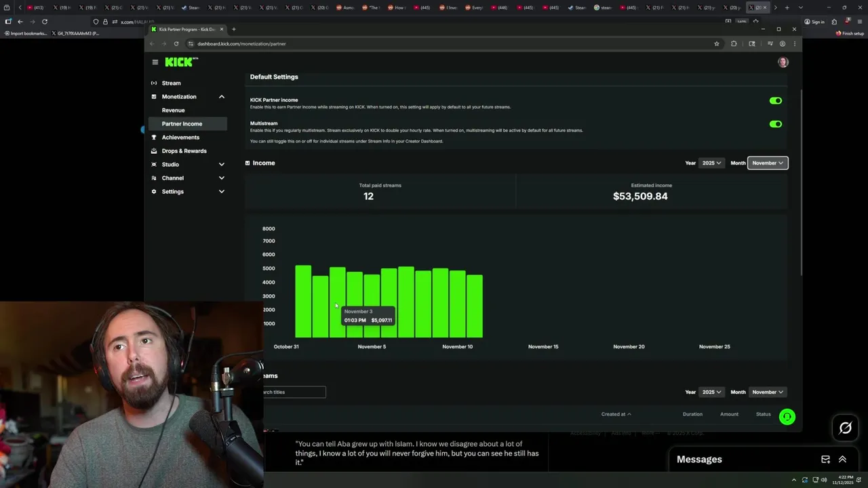Open the green support headset button
Viewport: 868px width, 488px height.
[787, 417]
